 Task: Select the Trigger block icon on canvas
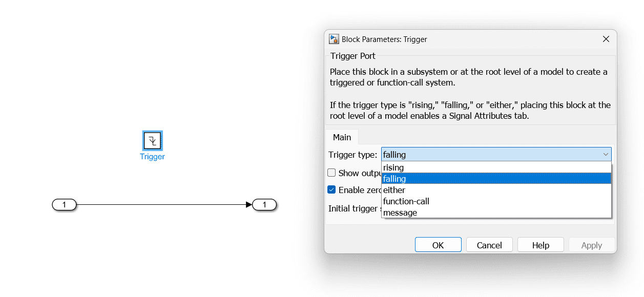click(x=152, y=140)
